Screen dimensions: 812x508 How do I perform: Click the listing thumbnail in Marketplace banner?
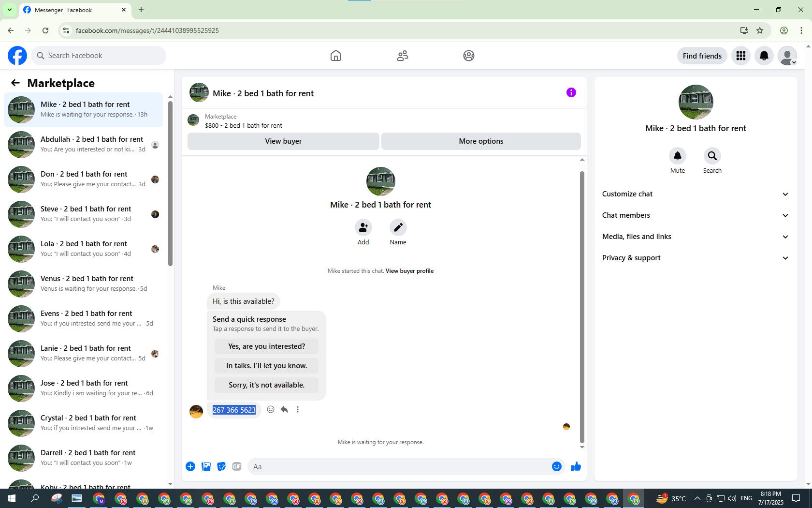pyautogui.click(x=193, y=120)
